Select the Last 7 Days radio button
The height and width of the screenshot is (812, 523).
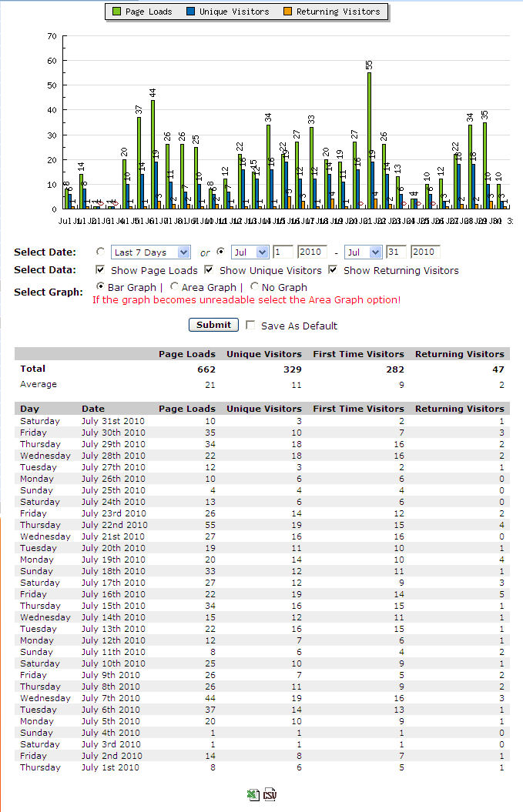pyautogui.click(x=100, y=252)
